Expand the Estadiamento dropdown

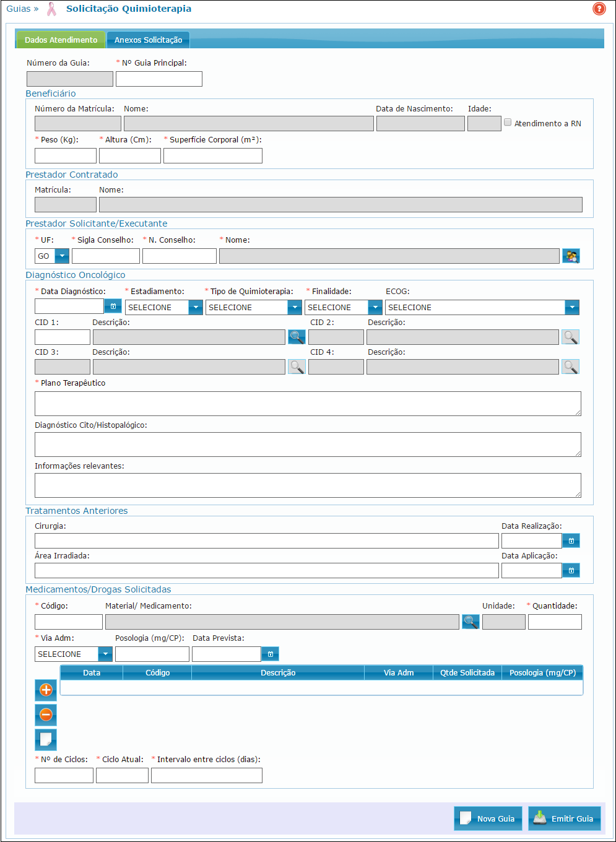click(x=195, y=307)
